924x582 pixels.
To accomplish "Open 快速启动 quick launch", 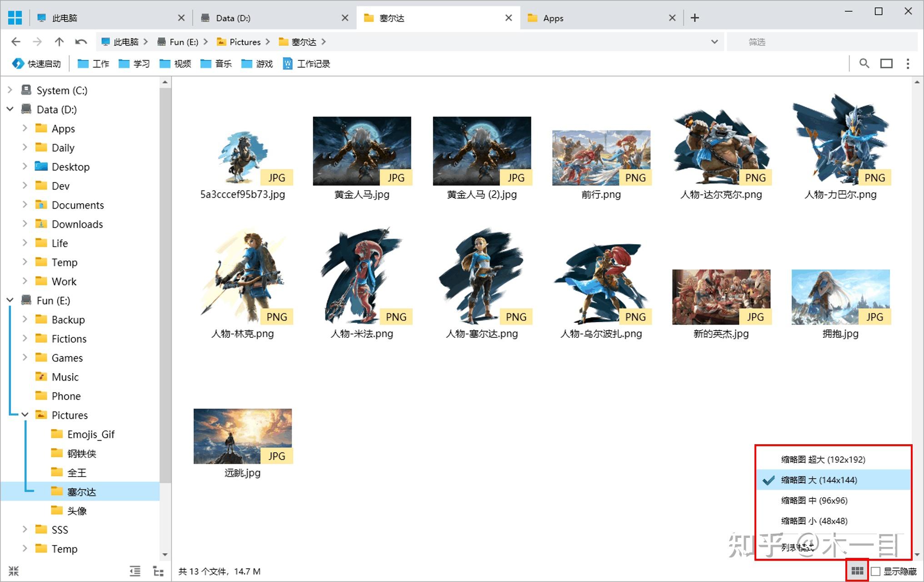I will [36, 64].
